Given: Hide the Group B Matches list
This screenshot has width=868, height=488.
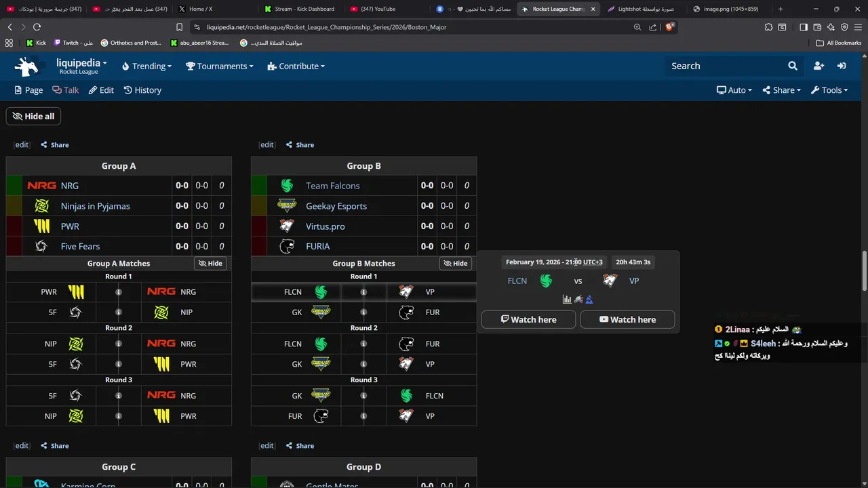Looking at the screenshot, I should pos(456,264).
